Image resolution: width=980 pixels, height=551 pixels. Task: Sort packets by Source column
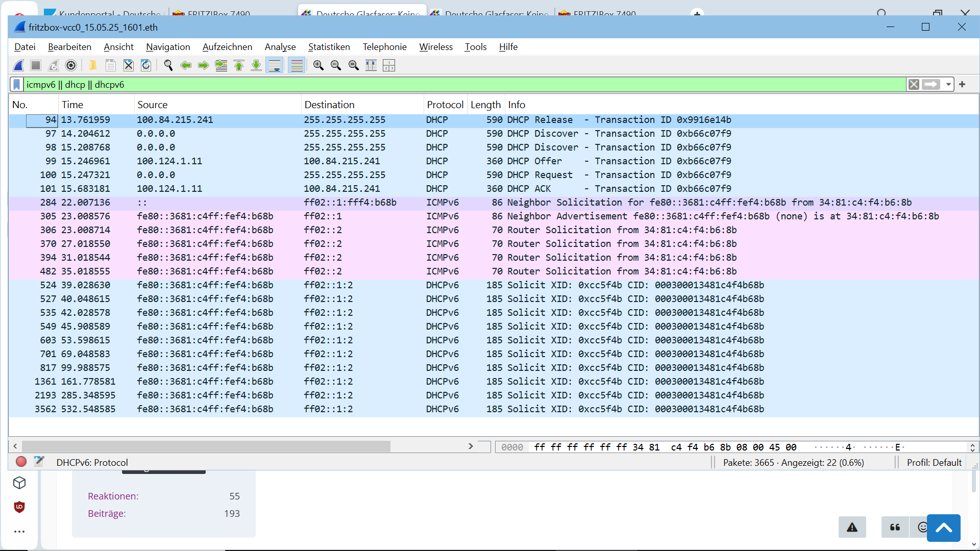click(218, 105)
